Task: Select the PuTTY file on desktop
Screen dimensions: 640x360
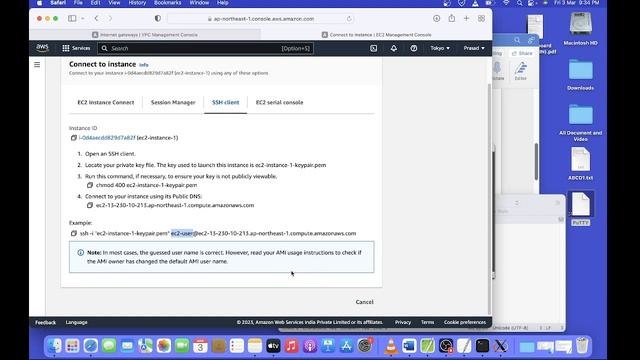Action: tap(580, 209)
